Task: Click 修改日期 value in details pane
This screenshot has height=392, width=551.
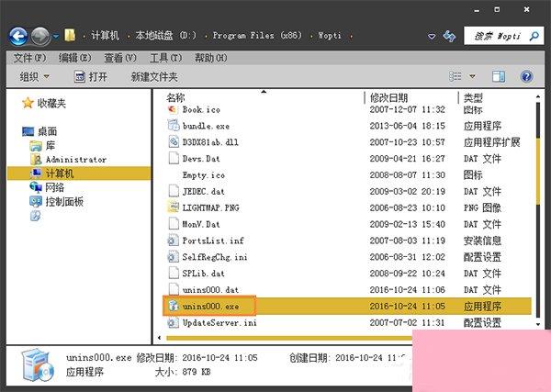Action: click(219, 358)
